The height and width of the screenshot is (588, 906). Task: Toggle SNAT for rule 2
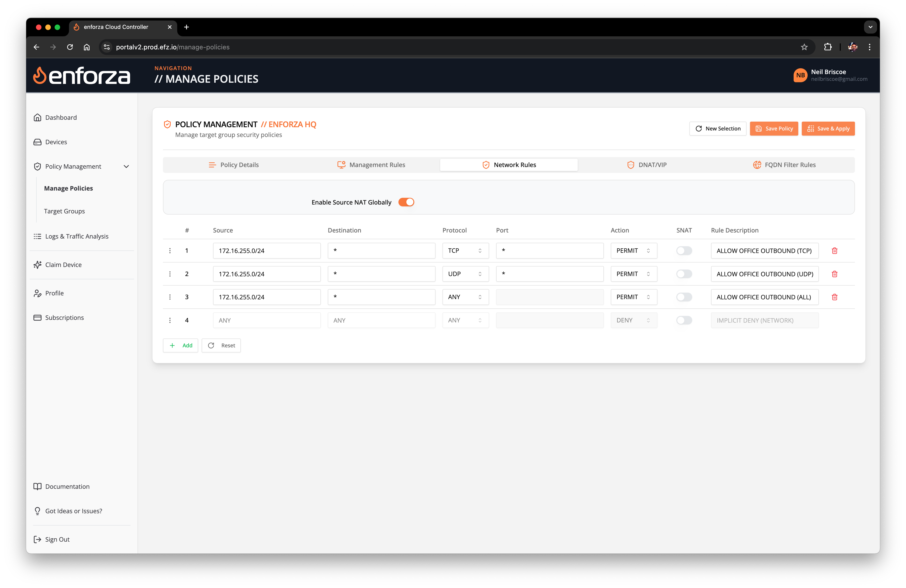pos(684,274)
